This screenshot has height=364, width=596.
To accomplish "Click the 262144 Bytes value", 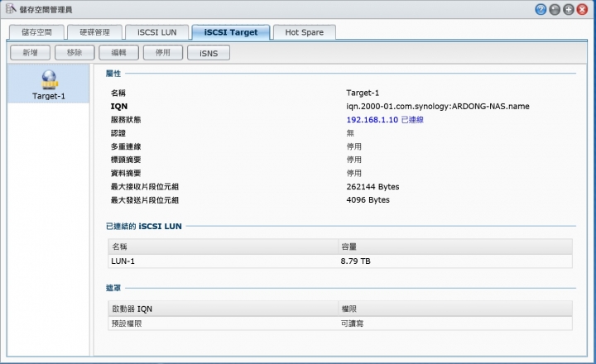I will point(372,187).
